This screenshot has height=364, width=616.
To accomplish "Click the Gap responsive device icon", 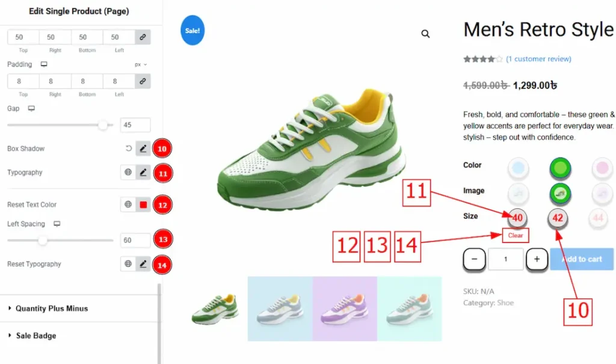I will tap(31, 108).
